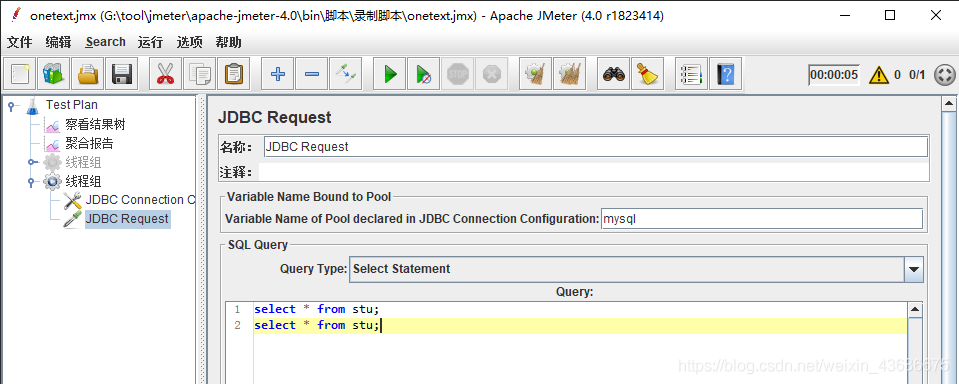This screenshot has height=384, width=959.
Task: Click the 0/1 active threads counter
Action: [917, 75]
